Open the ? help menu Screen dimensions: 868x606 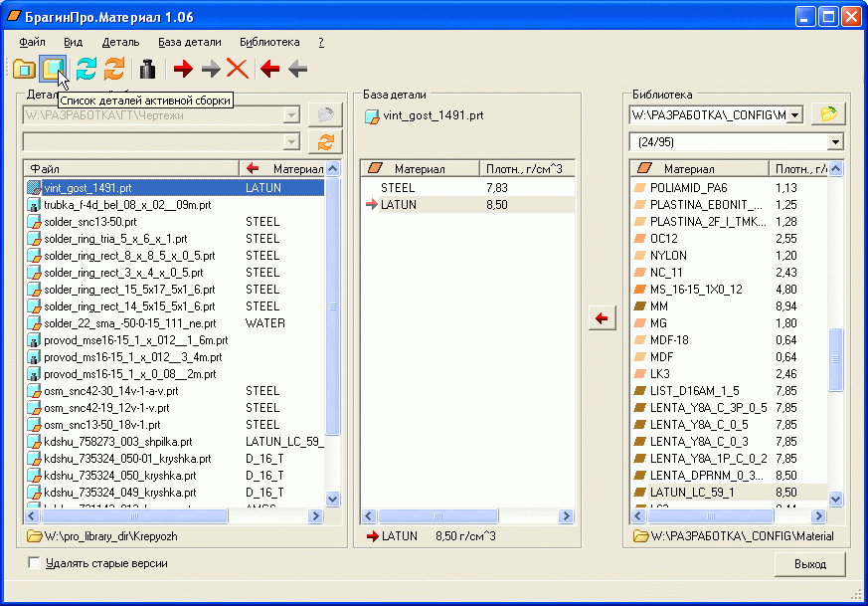coord(321,42)
